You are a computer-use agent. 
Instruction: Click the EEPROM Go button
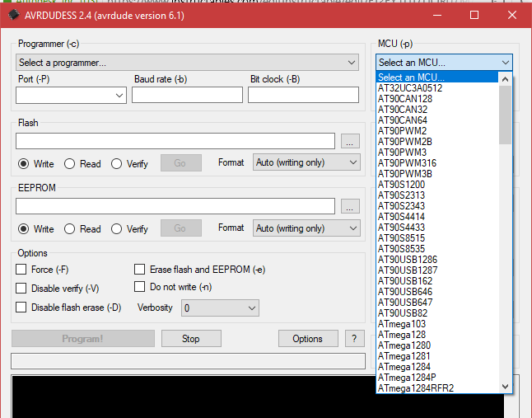pyautogui.click(x=181, y=228)
